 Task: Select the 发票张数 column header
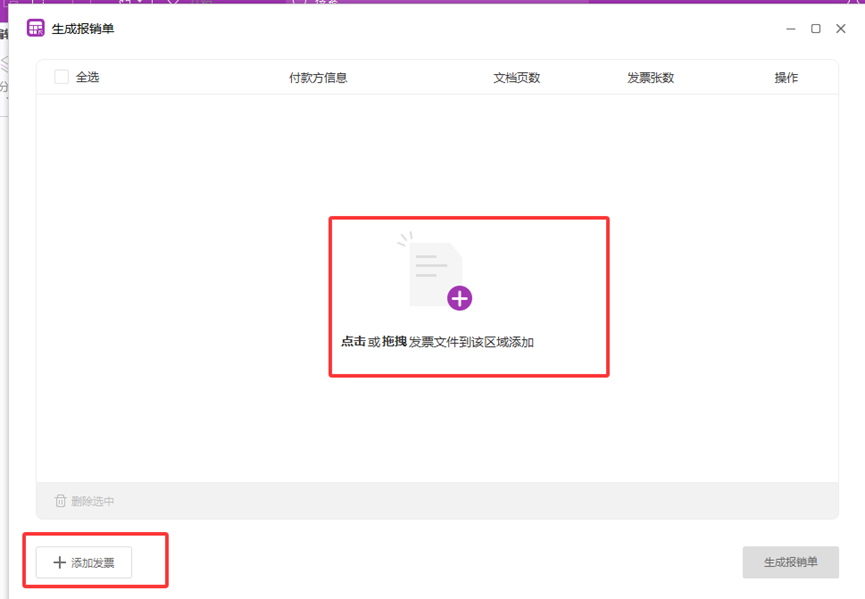pyautogui.click(x=651, y=77)
